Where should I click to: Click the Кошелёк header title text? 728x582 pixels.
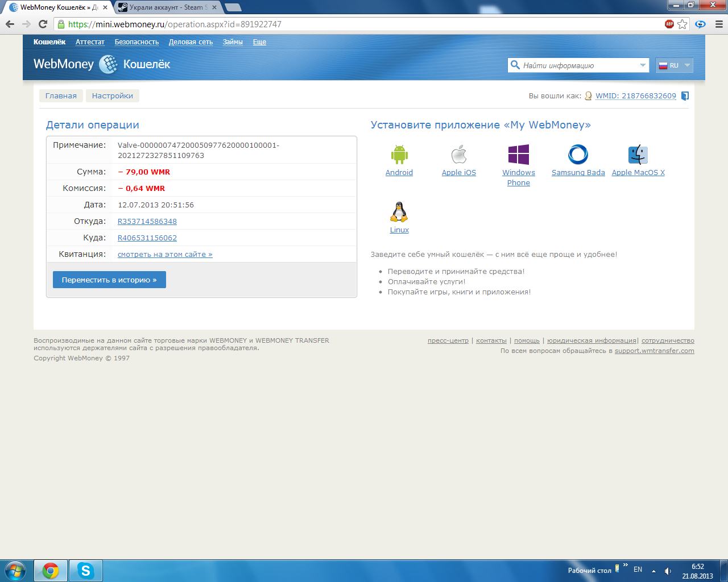point(147,64)
